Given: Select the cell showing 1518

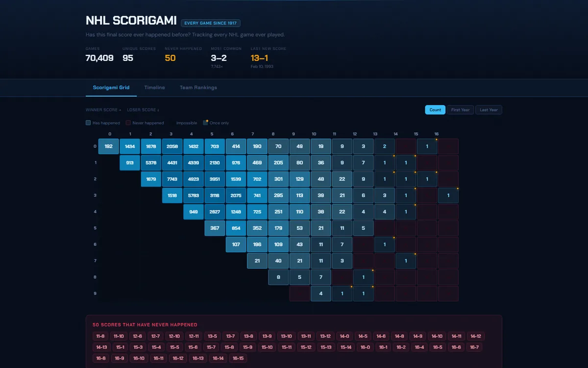Looking at the screenshot, I should point(172,196).
